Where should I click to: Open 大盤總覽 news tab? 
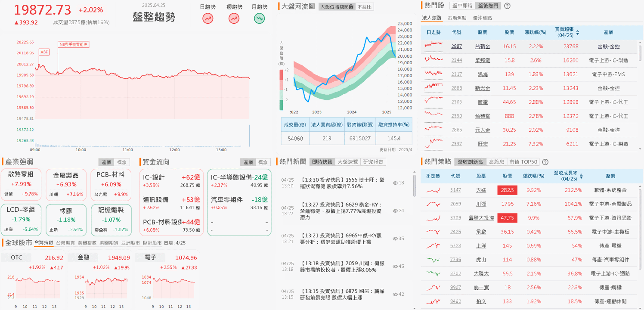click(347, 162)
